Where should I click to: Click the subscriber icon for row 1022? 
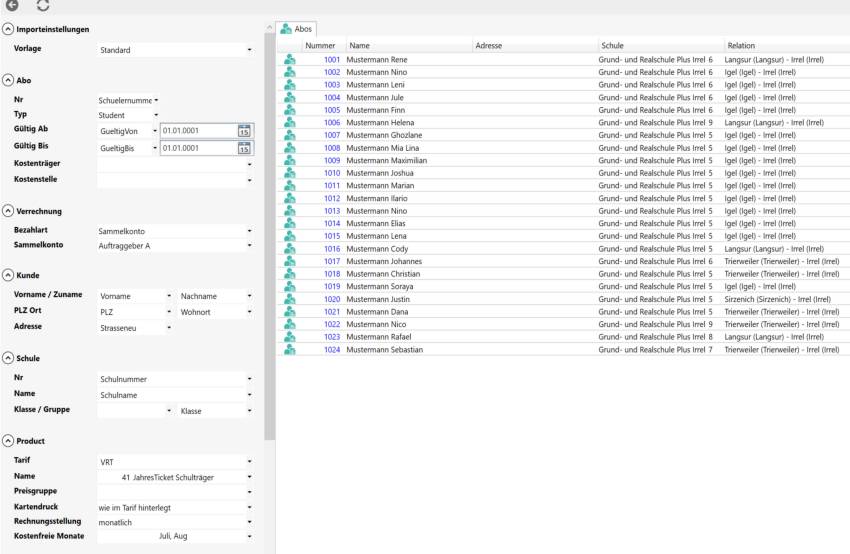290,324
